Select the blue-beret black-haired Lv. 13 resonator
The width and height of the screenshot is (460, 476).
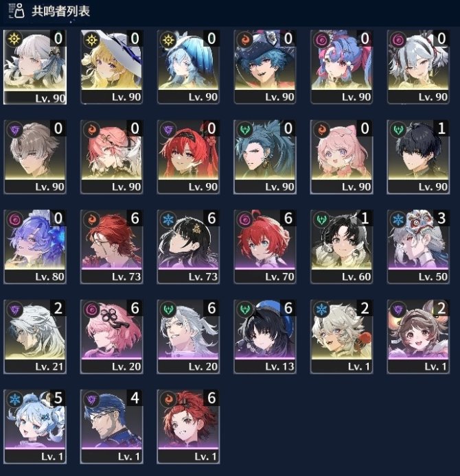pyautogui.click(x=265, y=336)
